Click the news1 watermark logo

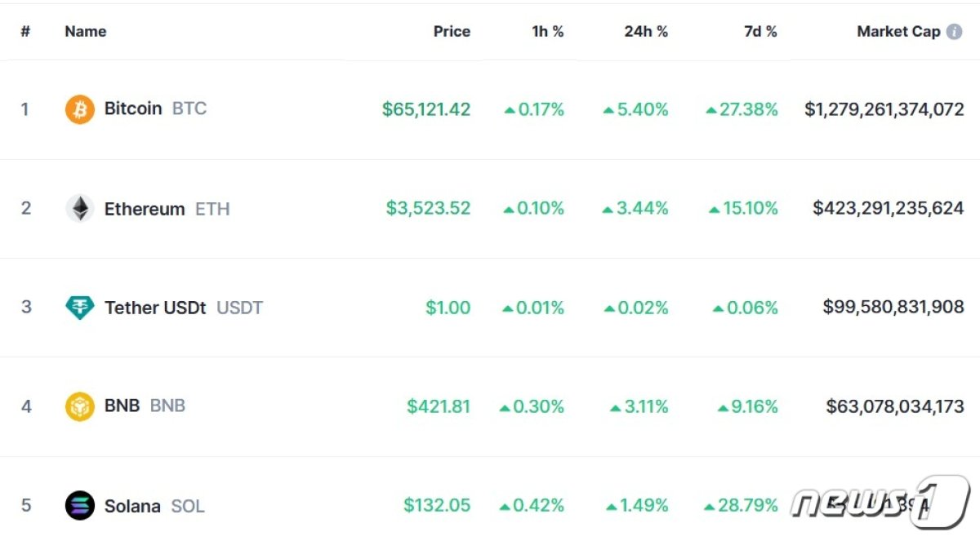click(x=881, y=500)
